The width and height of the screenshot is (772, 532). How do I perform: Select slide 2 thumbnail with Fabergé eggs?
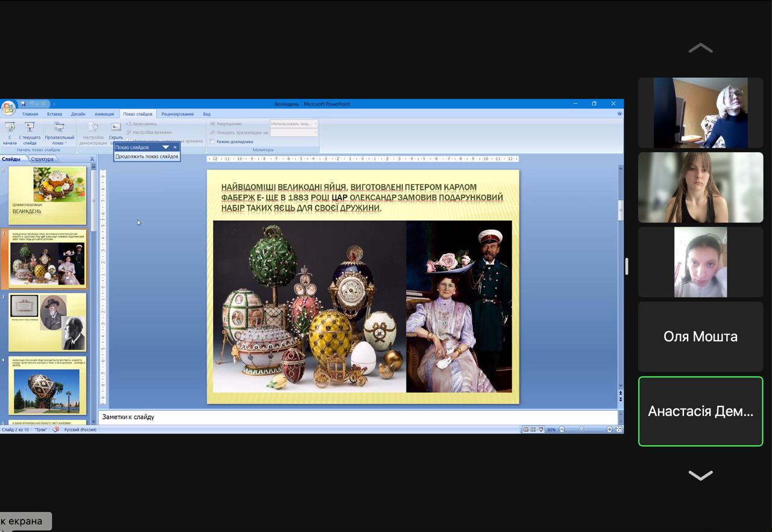(47, 259)
